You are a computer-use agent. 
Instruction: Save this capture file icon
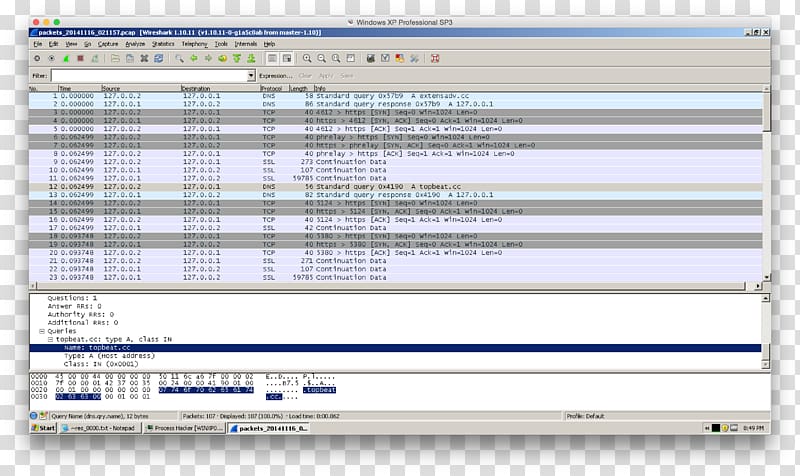point(130,59)
